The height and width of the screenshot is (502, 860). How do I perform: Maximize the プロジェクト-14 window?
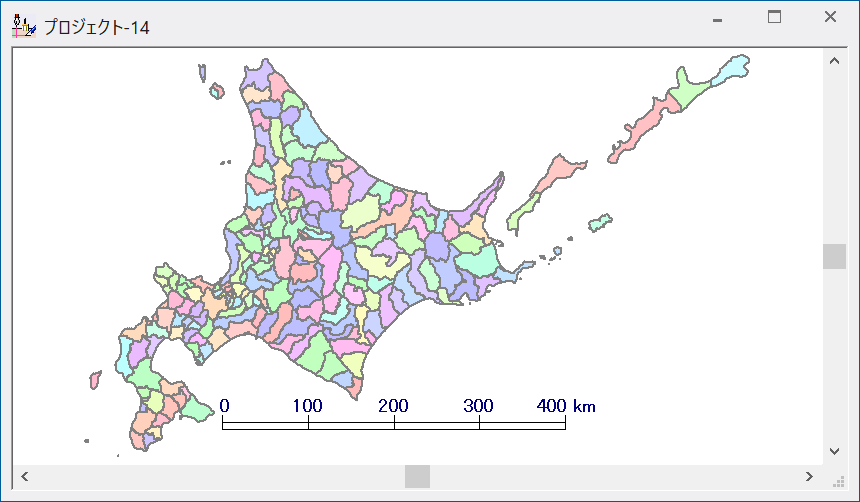click(774, 17)
